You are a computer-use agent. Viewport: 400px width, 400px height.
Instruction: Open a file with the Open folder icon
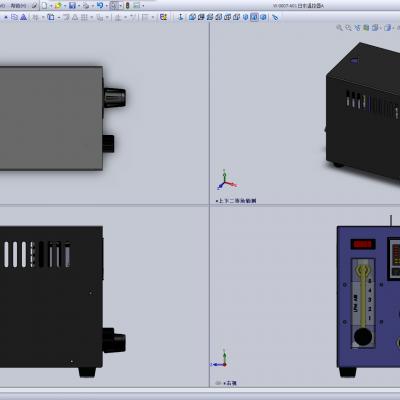point(58,6)
